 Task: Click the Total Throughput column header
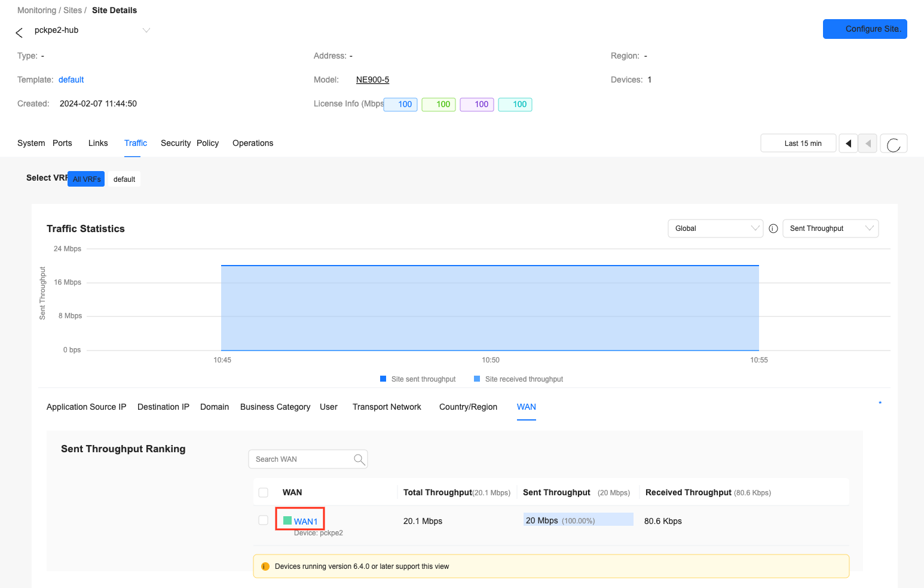457,492
